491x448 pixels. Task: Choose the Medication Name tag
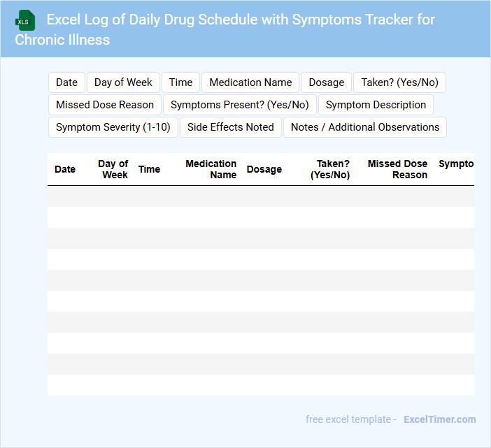tap(250, 82)
